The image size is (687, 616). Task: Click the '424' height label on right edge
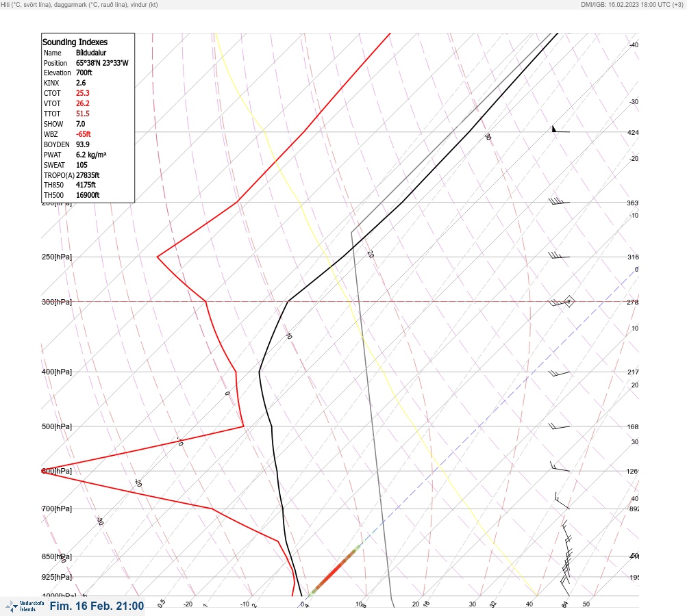coord(633,132)
